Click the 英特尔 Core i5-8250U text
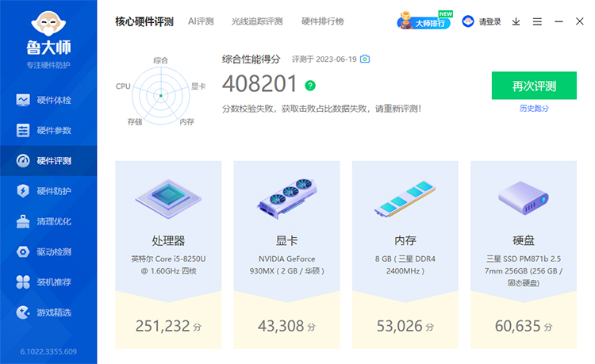The image size is (595, 364). pyautogui.click(x=168, y=265)
